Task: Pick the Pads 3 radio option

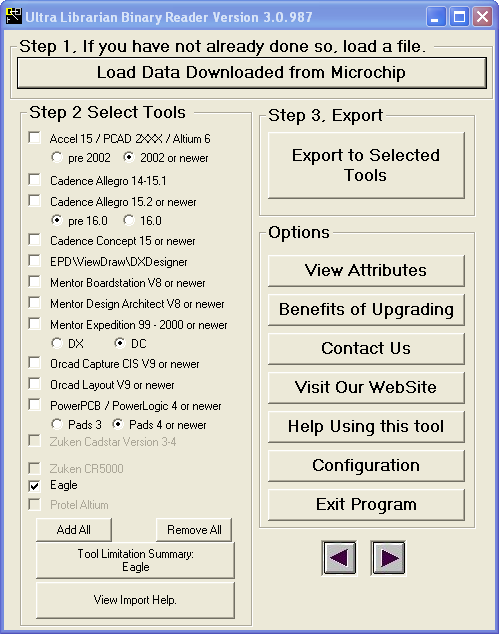Action: [57, 424]
